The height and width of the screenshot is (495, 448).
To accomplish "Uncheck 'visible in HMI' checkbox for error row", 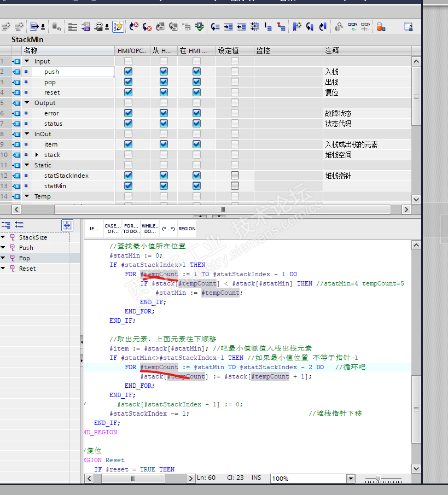I will point(196,113).
